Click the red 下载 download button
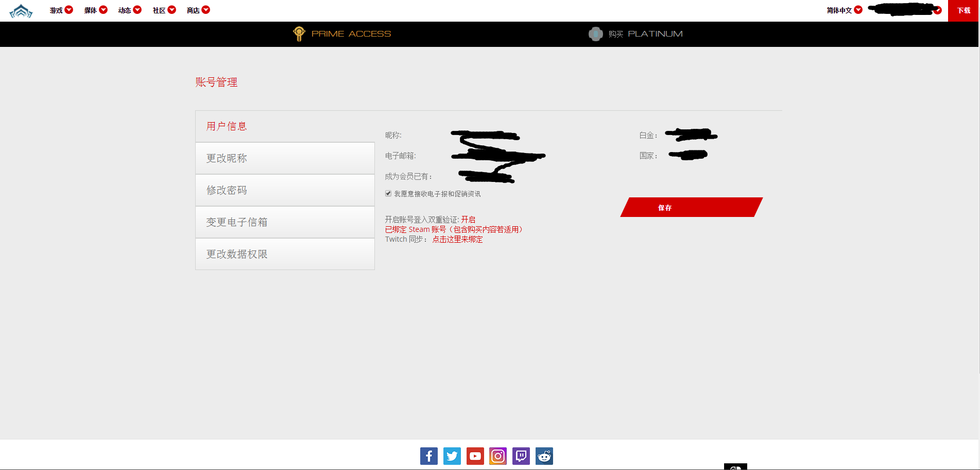 pos(964,10)
